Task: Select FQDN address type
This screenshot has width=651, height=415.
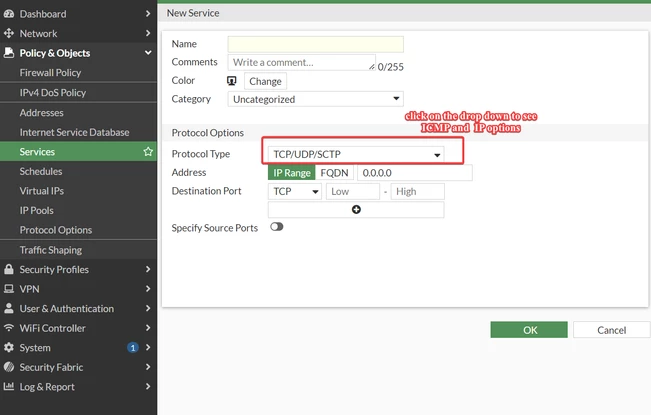Action: point(334,173)
